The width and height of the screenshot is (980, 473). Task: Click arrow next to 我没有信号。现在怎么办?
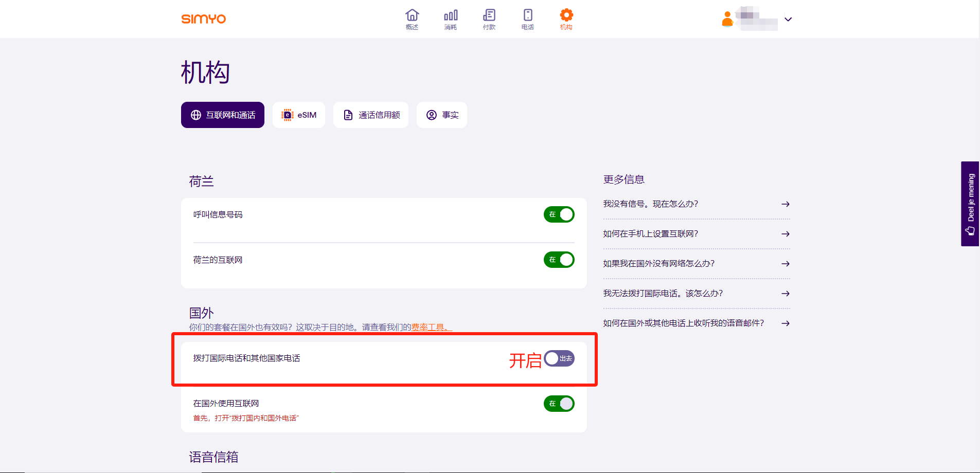[785, 204]
